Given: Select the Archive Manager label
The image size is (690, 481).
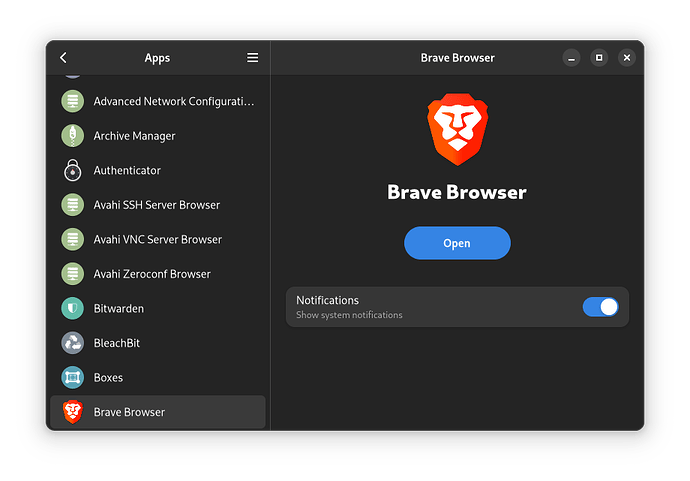Looking at the screenshot, I should point(134,136).
